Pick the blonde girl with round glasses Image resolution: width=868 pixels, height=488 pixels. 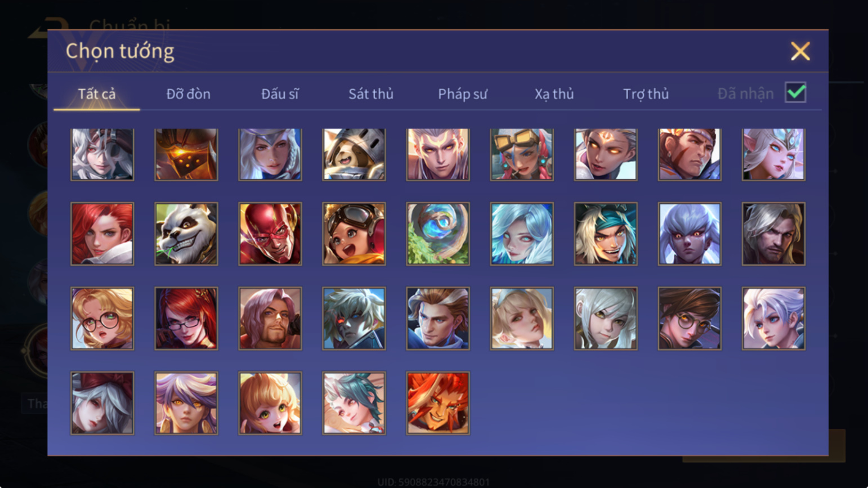point(102,319)
